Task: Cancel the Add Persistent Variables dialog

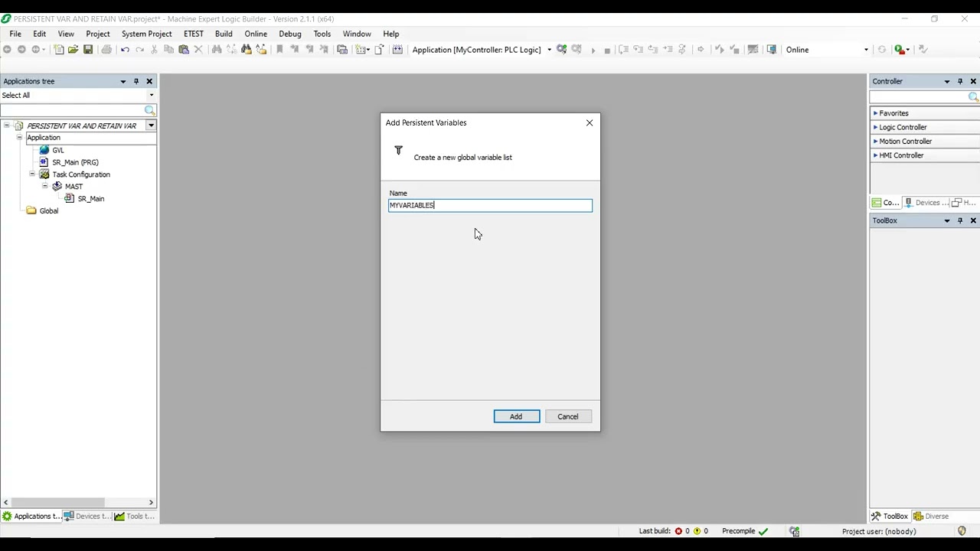Action: [568, 416]
